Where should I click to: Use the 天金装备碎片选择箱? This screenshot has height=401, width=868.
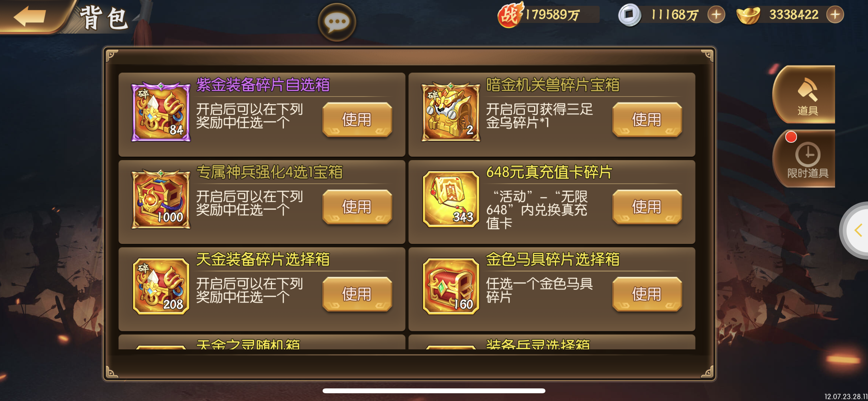pos(357,294)
